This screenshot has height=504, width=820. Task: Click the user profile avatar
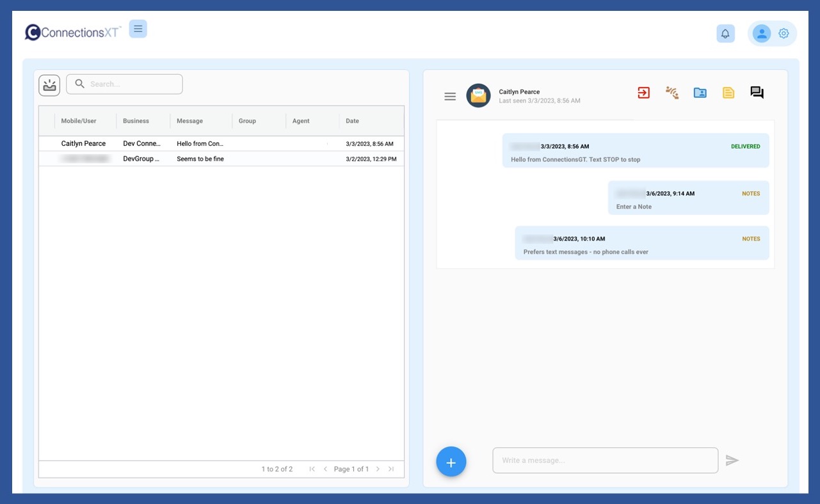point(761,34)
